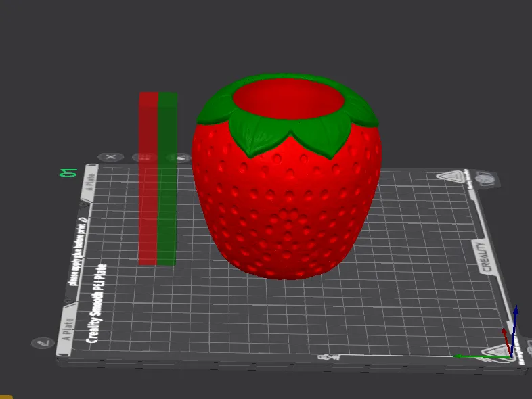
Task: Select the strawberry pot model
Action: pos(287,177)
